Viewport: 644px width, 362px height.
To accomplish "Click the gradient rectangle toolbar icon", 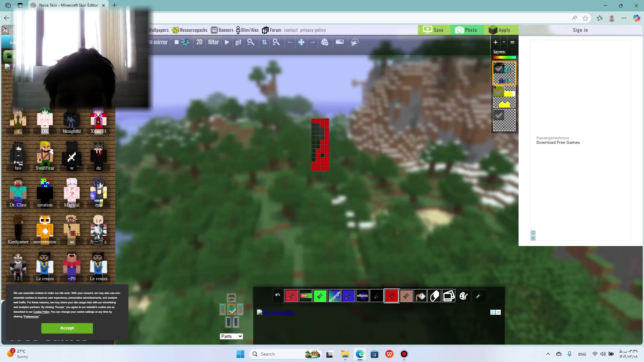I will click(x=340, y=42).
